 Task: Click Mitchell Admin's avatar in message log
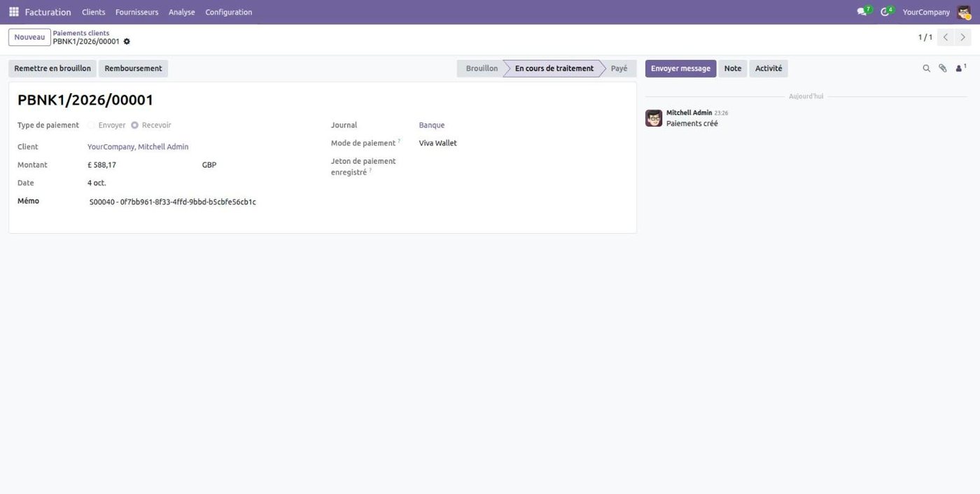click(x=654, y=118)
